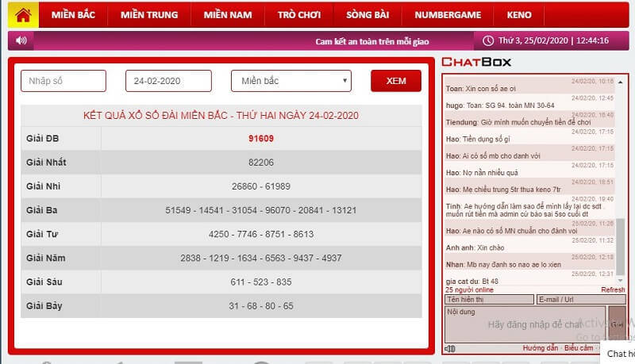
Task: Open the MIỀN TRUNG menu
Action: pos(150,15)
